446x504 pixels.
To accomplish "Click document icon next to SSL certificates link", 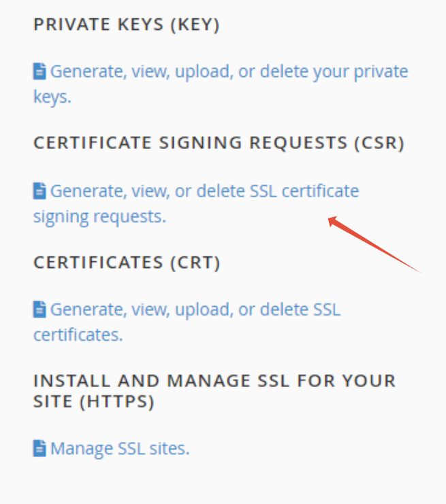I will [x=39, y=309].
